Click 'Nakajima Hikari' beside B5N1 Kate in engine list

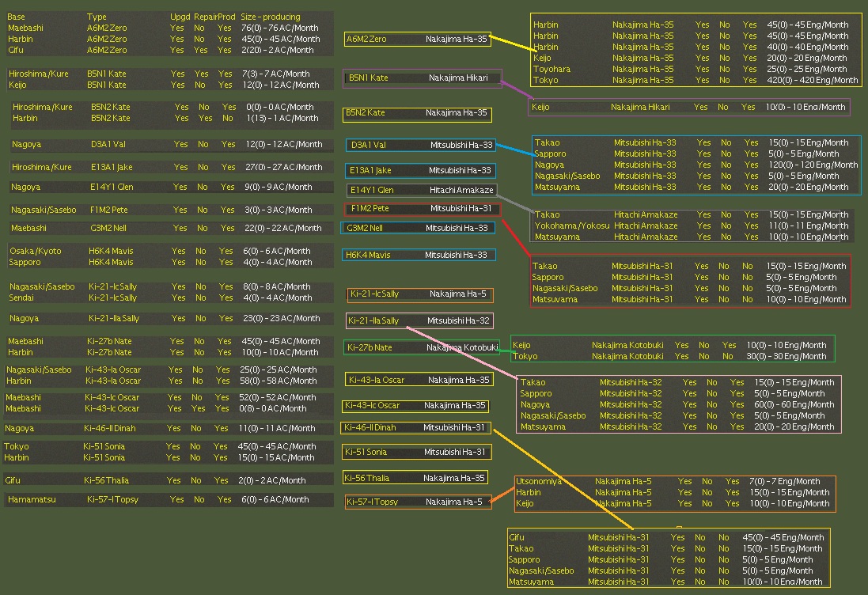coord(458,78)
